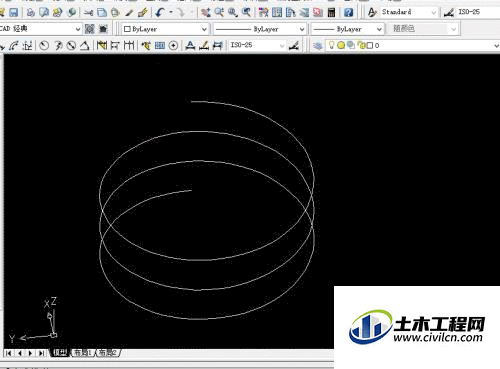The image size is (500, 369).
Task: Click the Paste icon
Action: coord(115,13)
